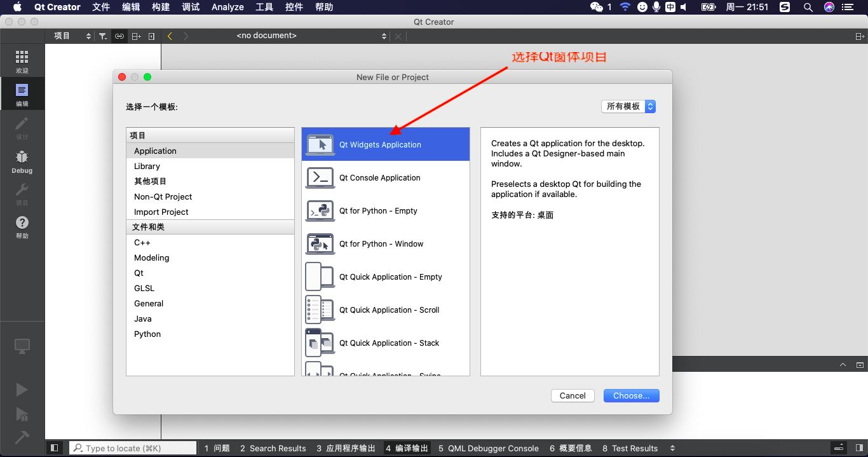Open the 所有模板 template filter dropdown

tap(628, 106)
